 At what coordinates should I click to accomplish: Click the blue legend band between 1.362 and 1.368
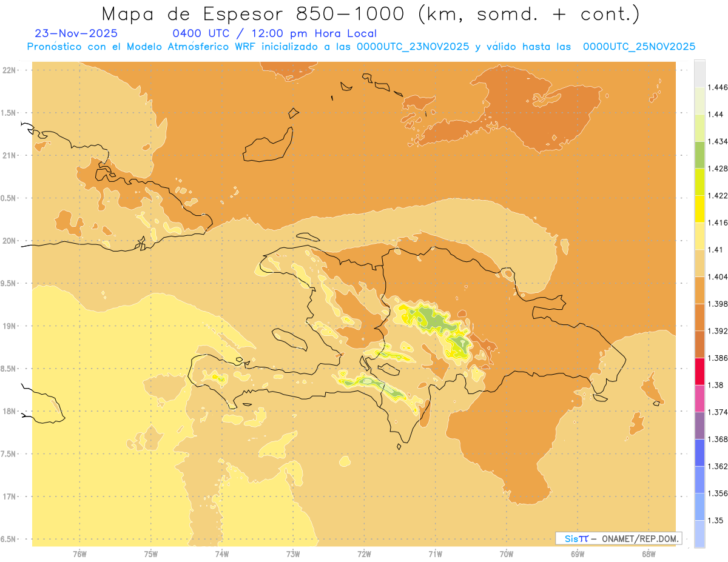[x=699, y=452]
